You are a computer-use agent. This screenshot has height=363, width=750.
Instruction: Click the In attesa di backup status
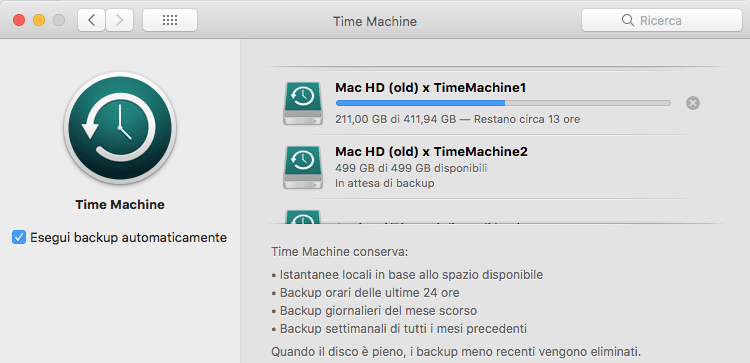385,183
